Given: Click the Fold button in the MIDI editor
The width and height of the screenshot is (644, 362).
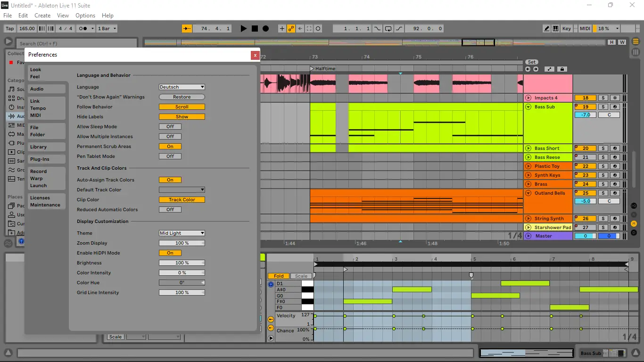Looking at the screenshot, I should click(x=279, y=276).
